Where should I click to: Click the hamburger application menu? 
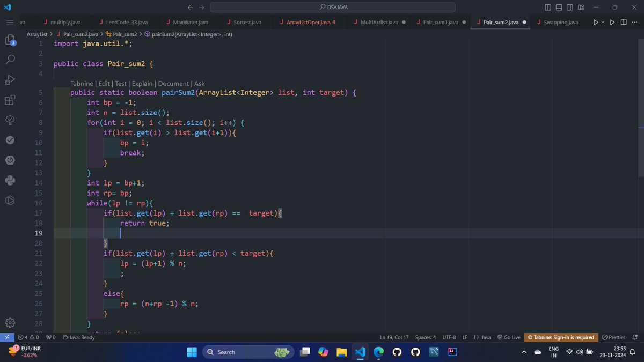click(x=10, y=22)
